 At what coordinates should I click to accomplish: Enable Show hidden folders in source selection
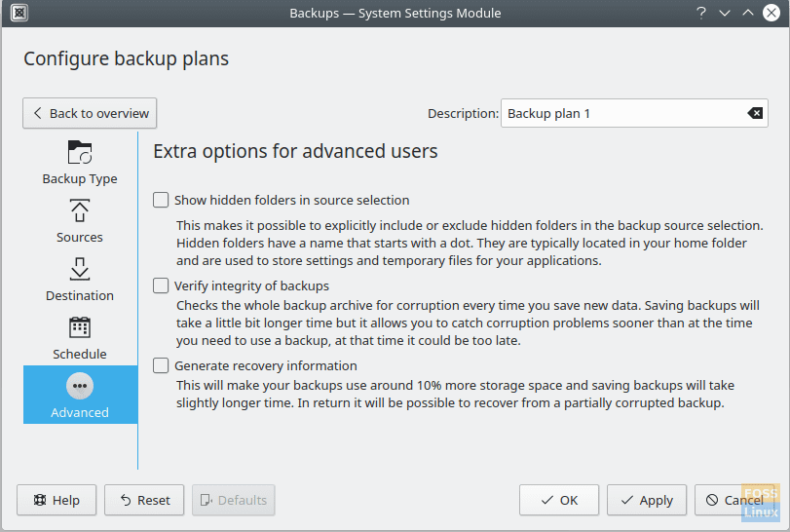point(161,200)
